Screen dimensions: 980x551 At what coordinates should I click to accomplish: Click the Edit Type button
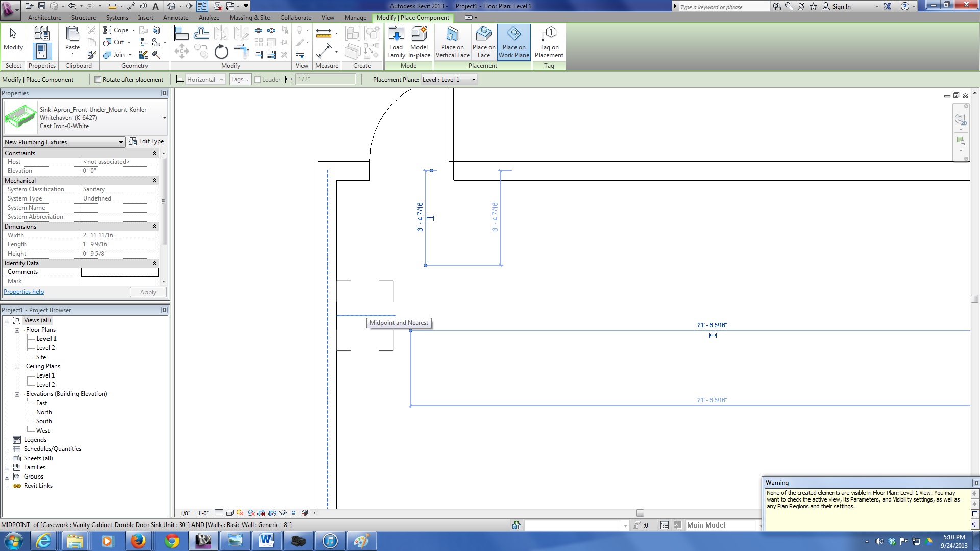[x=146, y=141]
